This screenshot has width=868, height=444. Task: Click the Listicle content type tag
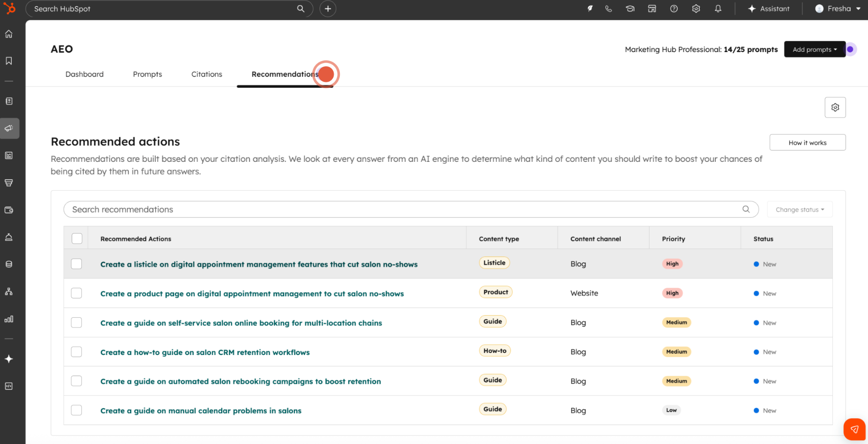click(494, 263)
